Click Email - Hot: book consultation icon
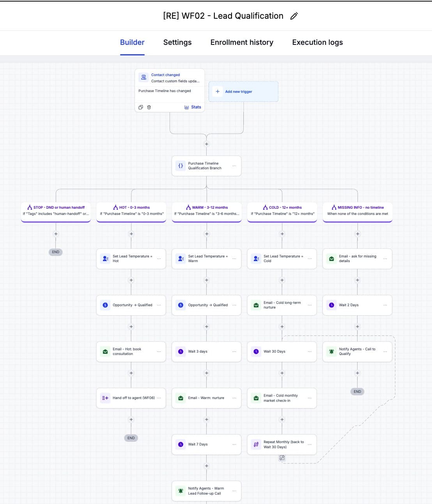Screen dimensions: 432x504 coord(105,351)
